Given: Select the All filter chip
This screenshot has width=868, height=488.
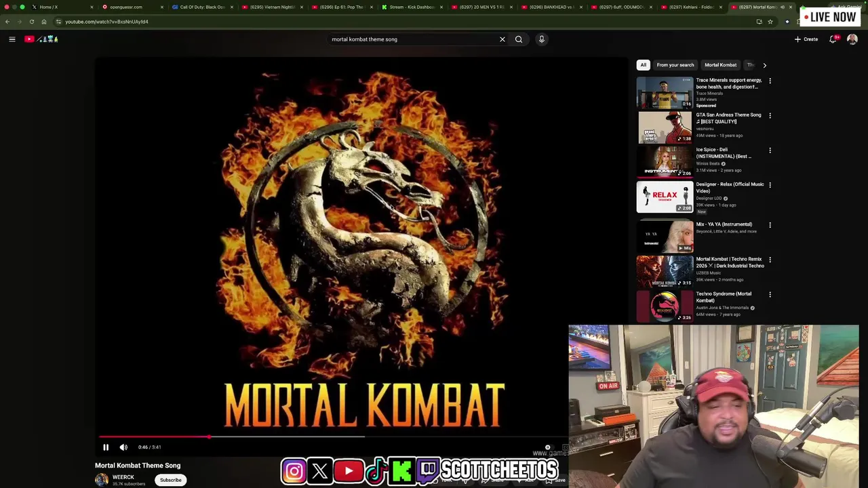Looking at the screenshot, I should (643, 65).
